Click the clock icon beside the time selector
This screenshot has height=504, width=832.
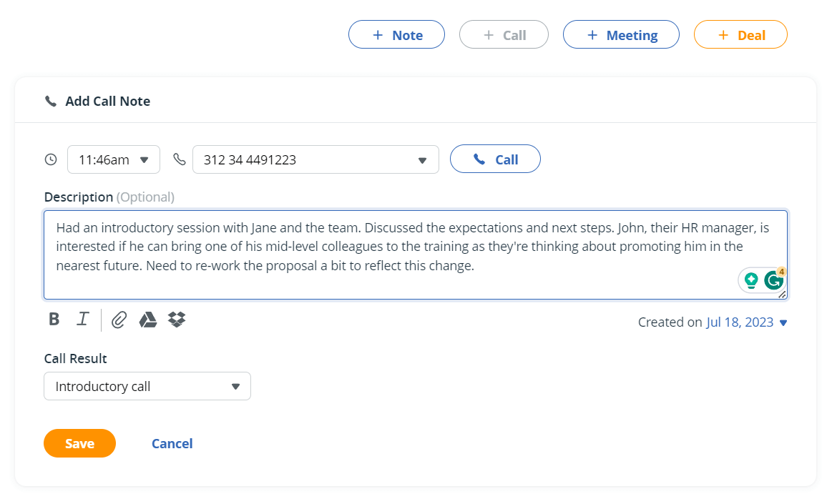[50, 159]
